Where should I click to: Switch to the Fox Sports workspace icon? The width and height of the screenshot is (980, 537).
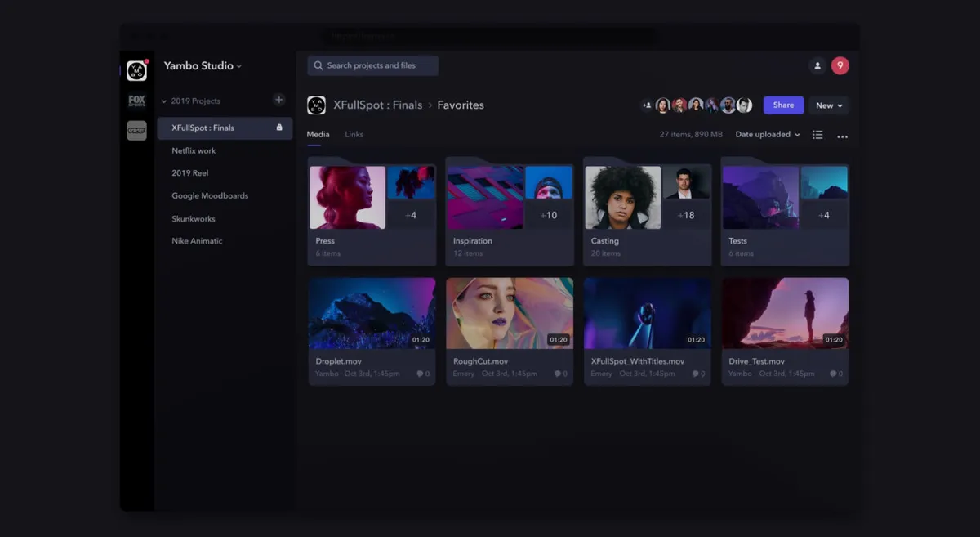point(136,101)
